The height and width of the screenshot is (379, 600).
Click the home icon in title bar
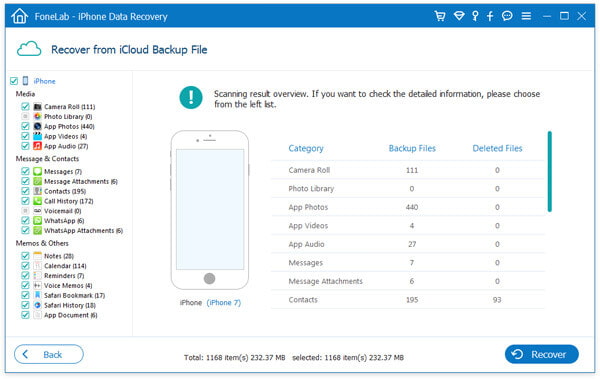[x=20, y=16]
